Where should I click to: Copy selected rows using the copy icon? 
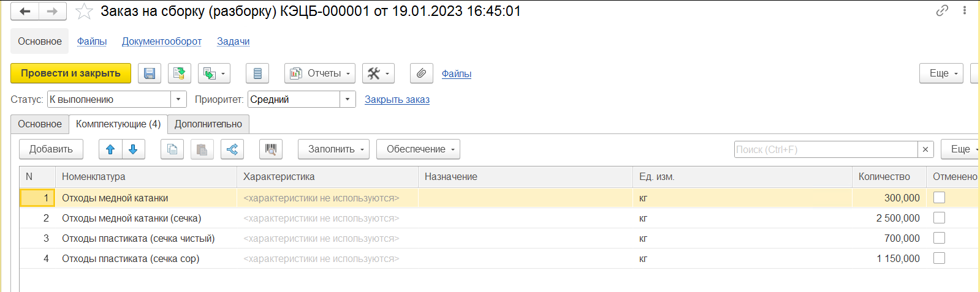coord(172,149)
